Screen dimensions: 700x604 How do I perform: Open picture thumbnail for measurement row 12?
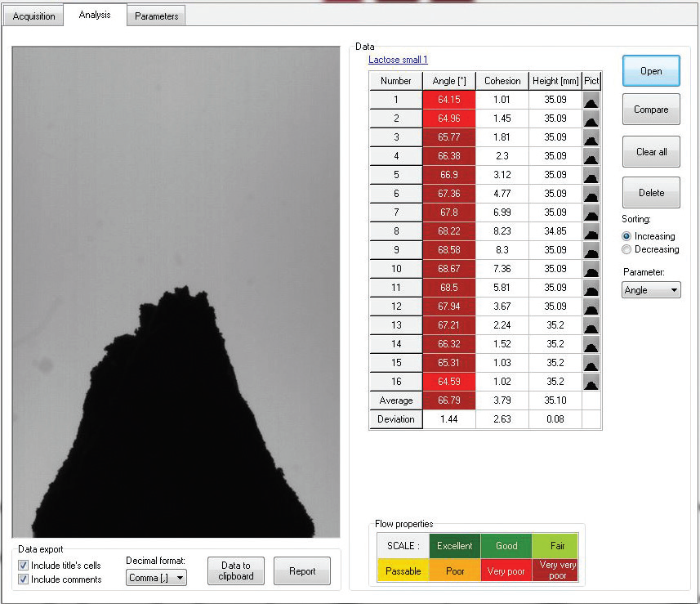click(591, 306)
